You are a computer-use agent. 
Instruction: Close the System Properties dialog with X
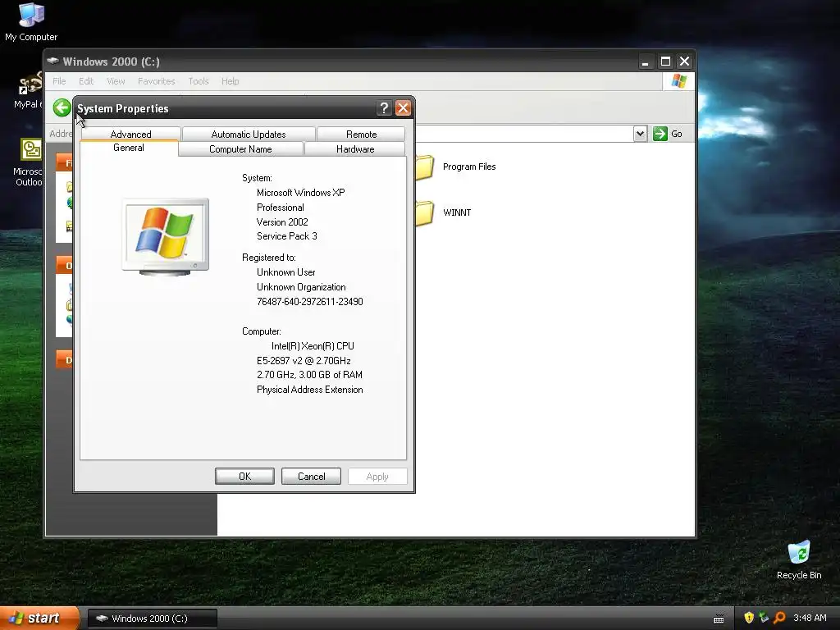pyautogui.click(x=403, y=108)
